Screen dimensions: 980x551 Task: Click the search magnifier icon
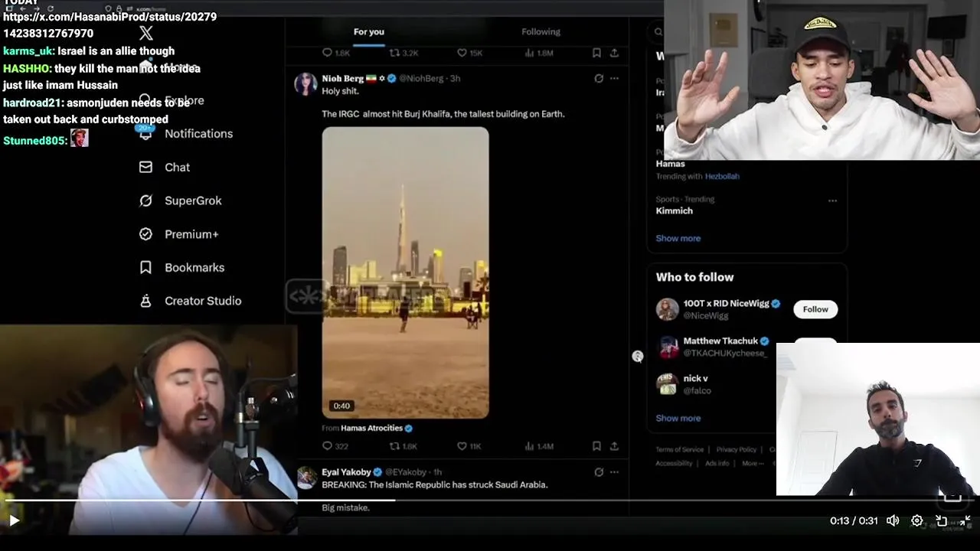pos(658,32)
